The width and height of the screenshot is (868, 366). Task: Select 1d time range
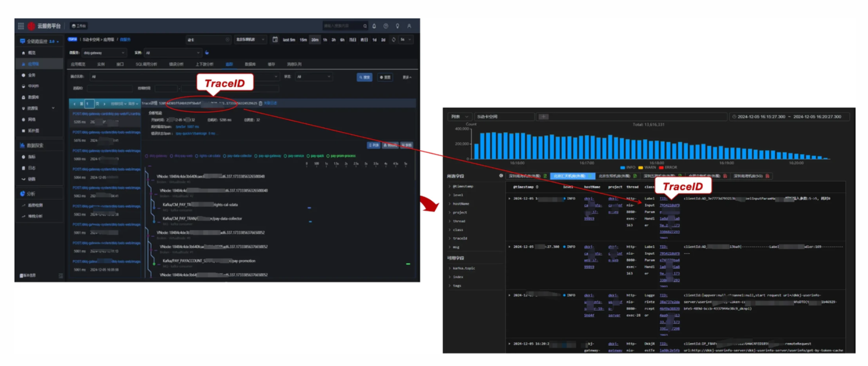click(x=374, y=39)
